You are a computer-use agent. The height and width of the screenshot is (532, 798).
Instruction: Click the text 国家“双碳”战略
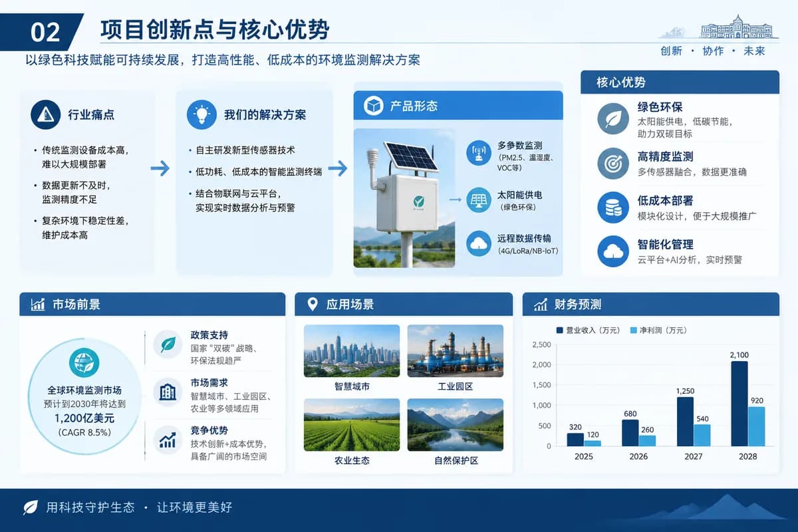[225, 348]
